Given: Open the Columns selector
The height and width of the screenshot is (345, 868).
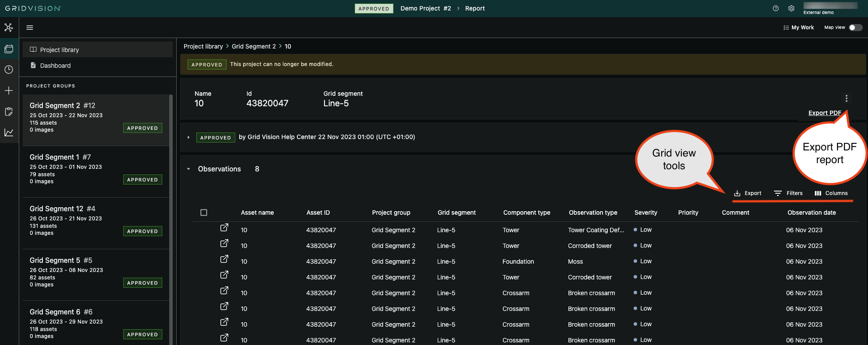Looking at the screenshot, I should pos(831,193).
